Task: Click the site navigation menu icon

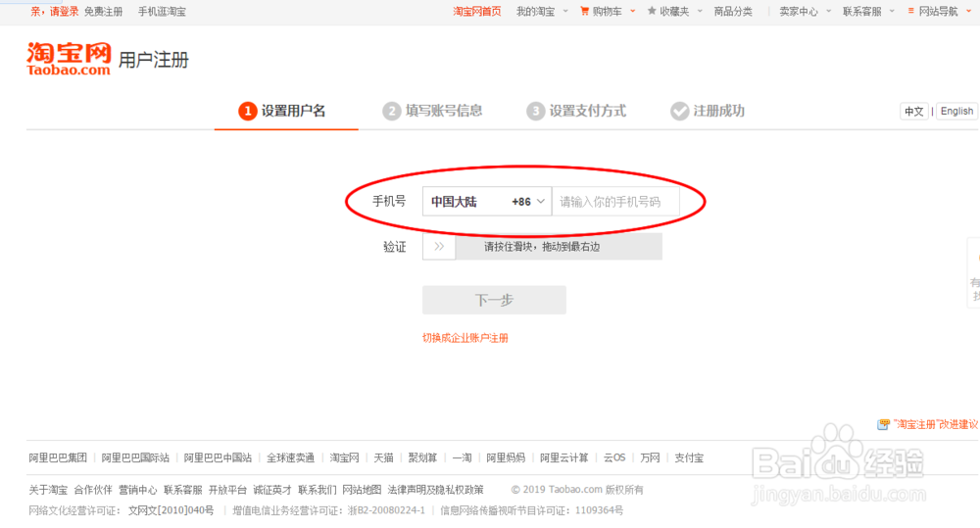Action: [x=910, y=11]
